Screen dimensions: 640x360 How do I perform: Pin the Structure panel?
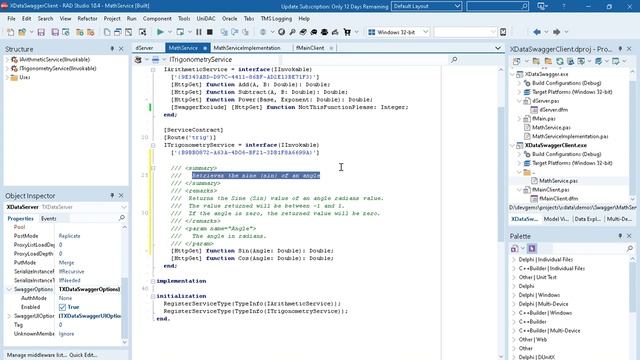pyautogui.click(x=112, y=49)
